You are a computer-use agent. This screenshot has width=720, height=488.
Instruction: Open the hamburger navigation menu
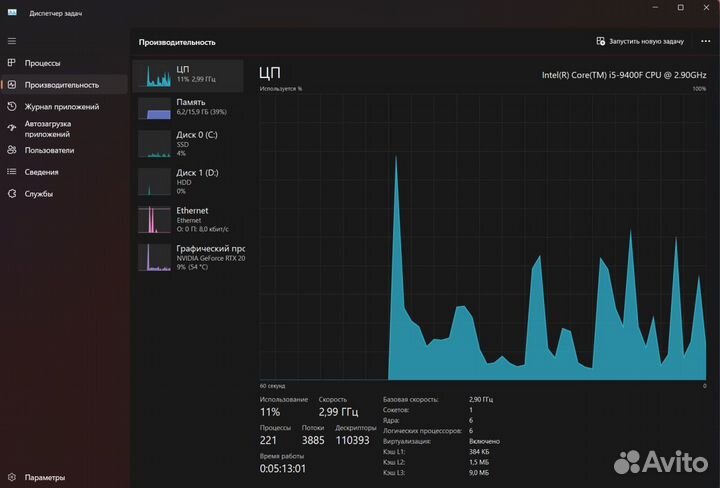[12, 41]
